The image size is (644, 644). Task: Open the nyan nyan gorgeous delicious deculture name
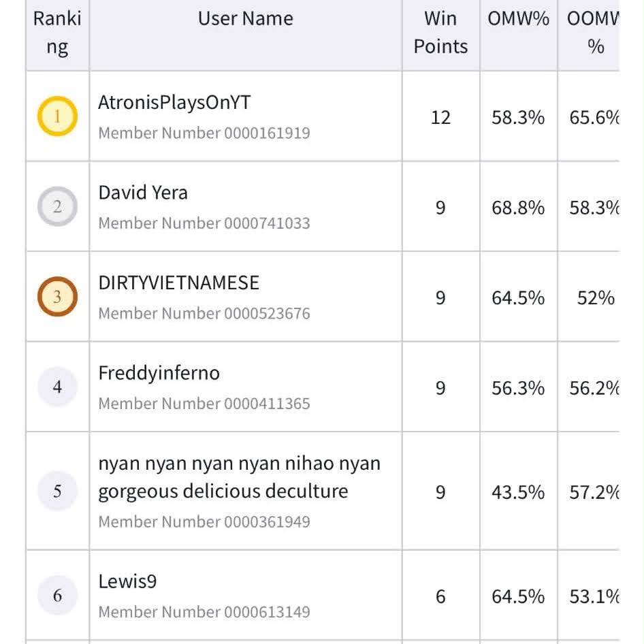pos(240,477)
